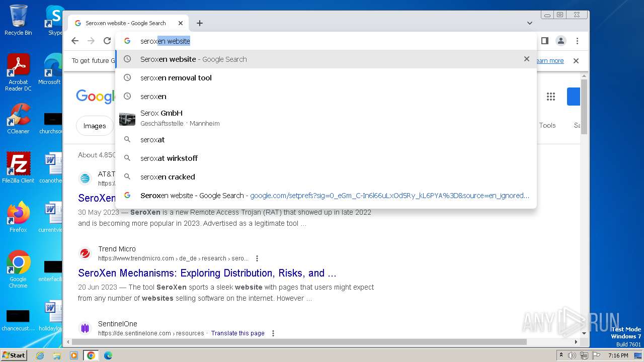Open more options for Trend Micro result
The width and height of the screenshot is (644, 362).
[257, 258]
